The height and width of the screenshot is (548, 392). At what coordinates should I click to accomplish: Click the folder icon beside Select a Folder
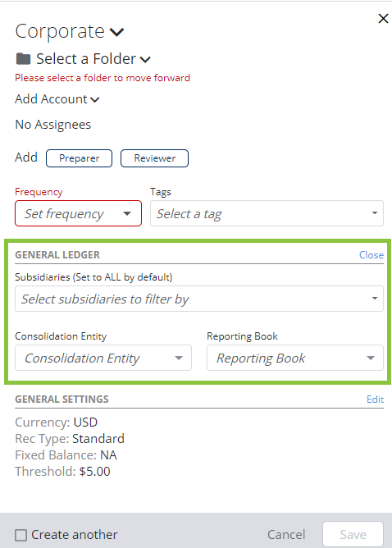(24, 59)
